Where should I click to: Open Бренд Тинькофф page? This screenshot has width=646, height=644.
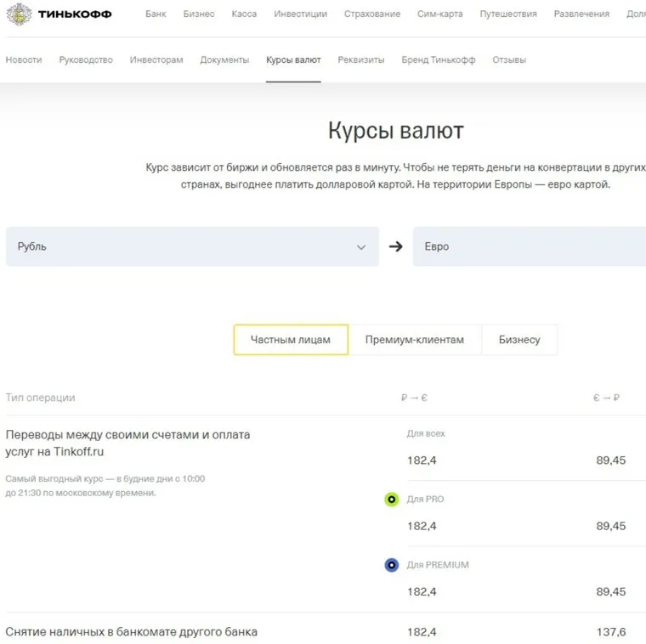438,60
